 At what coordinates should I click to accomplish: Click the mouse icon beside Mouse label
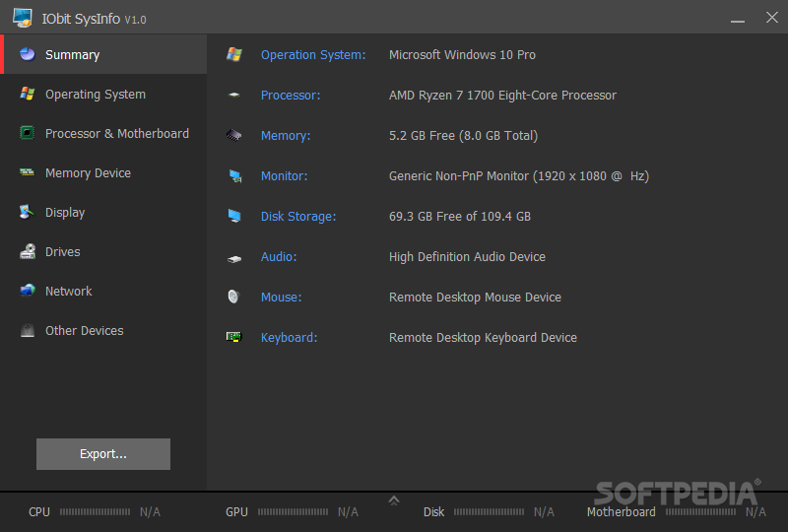(233, 297)
